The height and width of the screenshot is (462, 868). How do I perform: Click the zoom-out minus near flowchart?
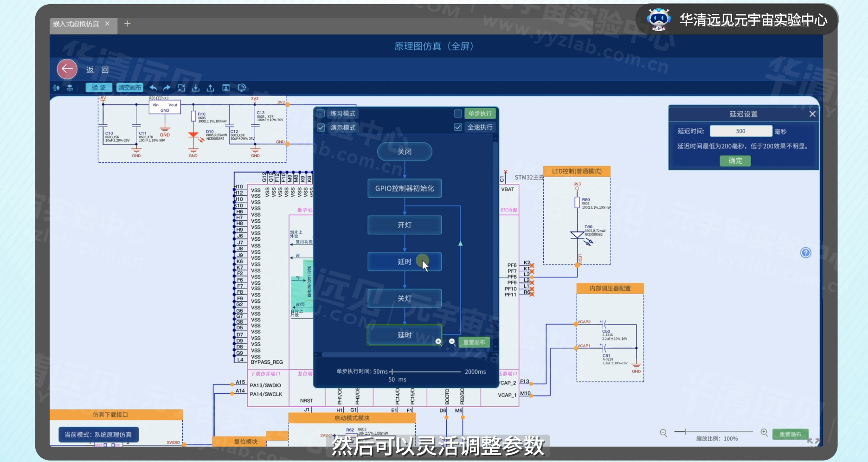452,341
